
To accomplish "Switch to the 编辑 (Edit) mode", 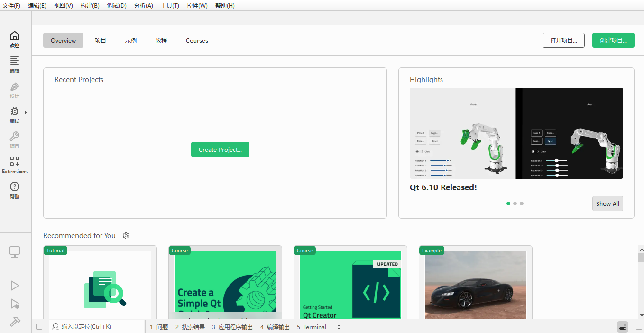I will pyautogui.click(x=15, y=65).
